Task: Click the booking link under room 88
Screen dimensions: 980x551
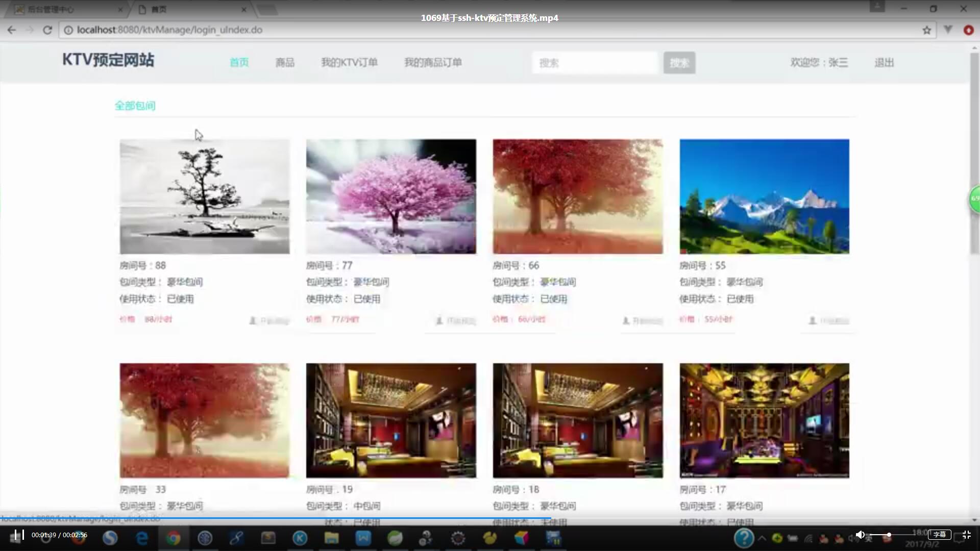Action: point(269,321)
